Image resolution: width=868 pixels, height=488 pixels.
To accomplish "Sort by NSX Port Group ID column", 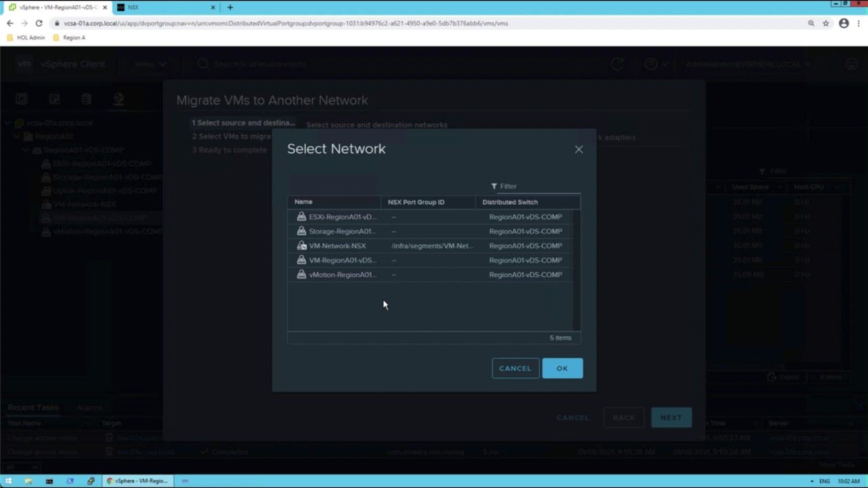I will point(416,202).
